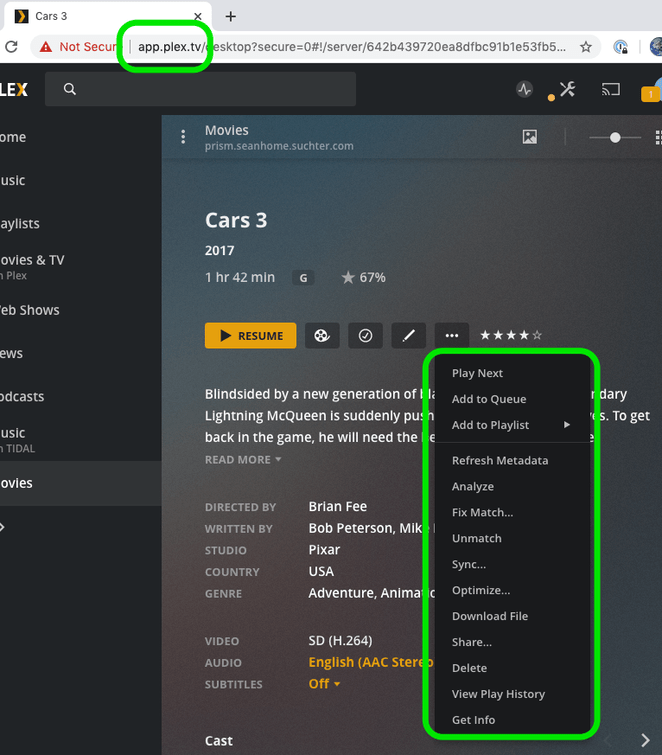
Task: Expand Add to Playlist submenu
Action: tap(512, 425)
